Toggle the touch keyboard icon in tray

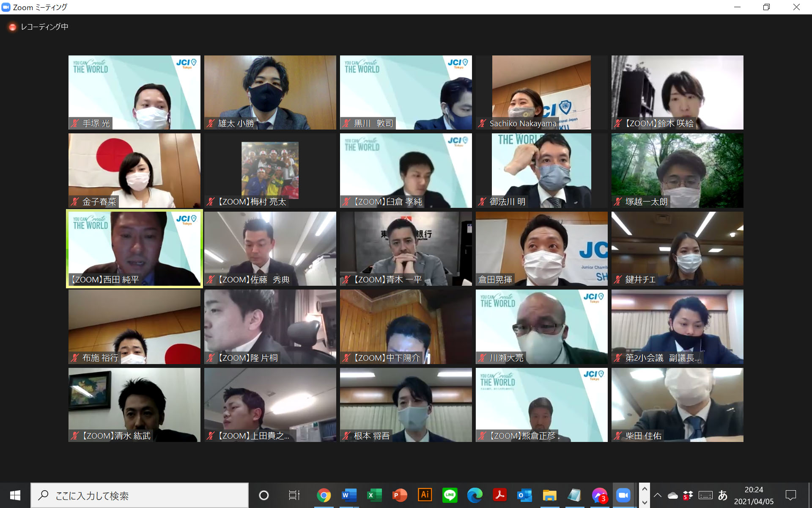pyautogui.click(x=705, y=495)
